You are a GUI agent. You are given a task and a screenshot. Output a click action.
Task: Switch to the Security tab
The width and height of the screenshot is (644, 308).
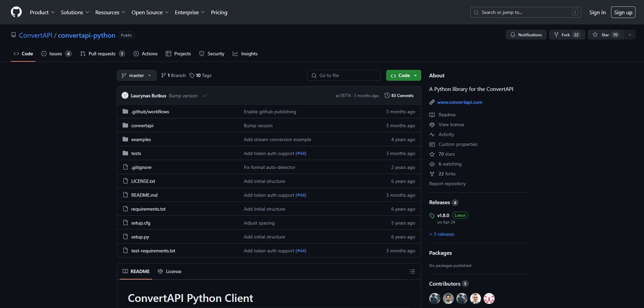pyautogui.click(x=212, y=53)
